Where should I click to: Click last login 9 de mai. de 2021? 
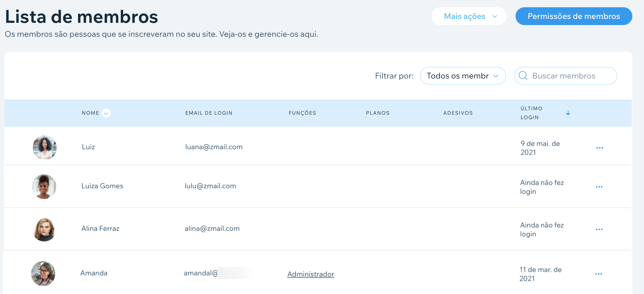point(540,148)
